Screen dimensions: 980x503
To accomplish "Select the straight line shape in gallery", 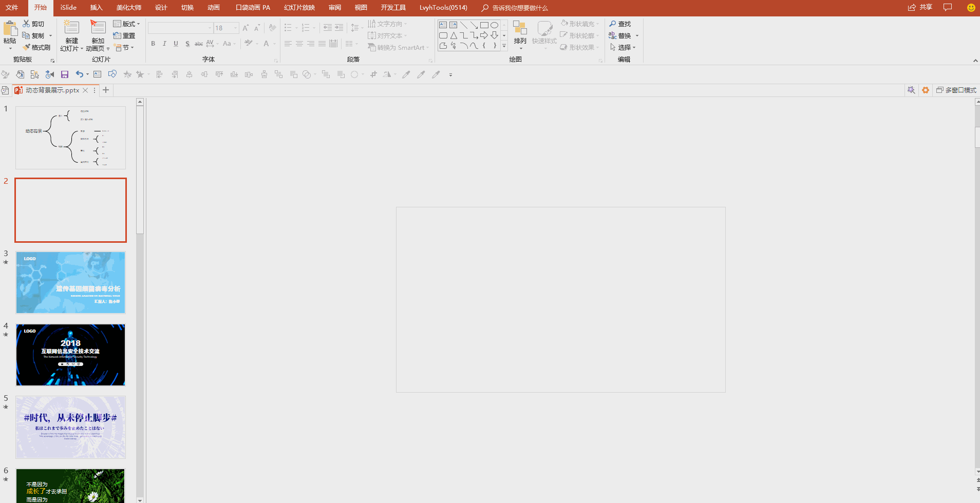I will (x=463, y=25).
